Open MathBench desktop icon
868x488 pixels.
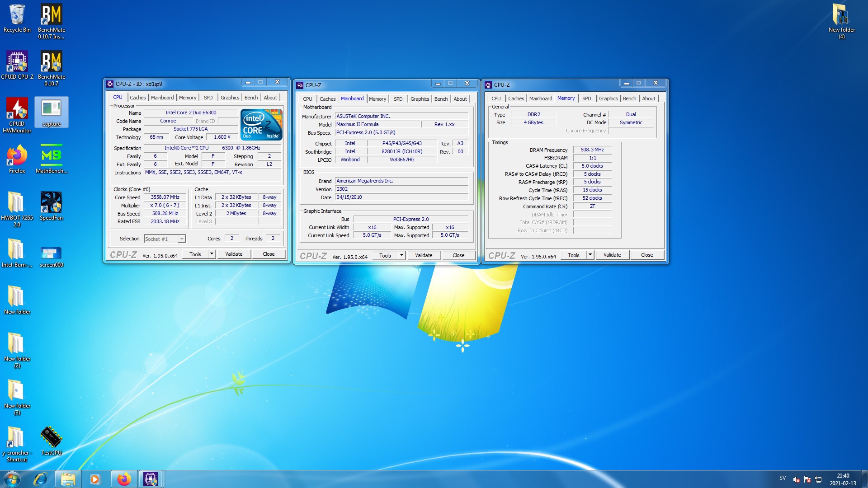click(51, 159)
